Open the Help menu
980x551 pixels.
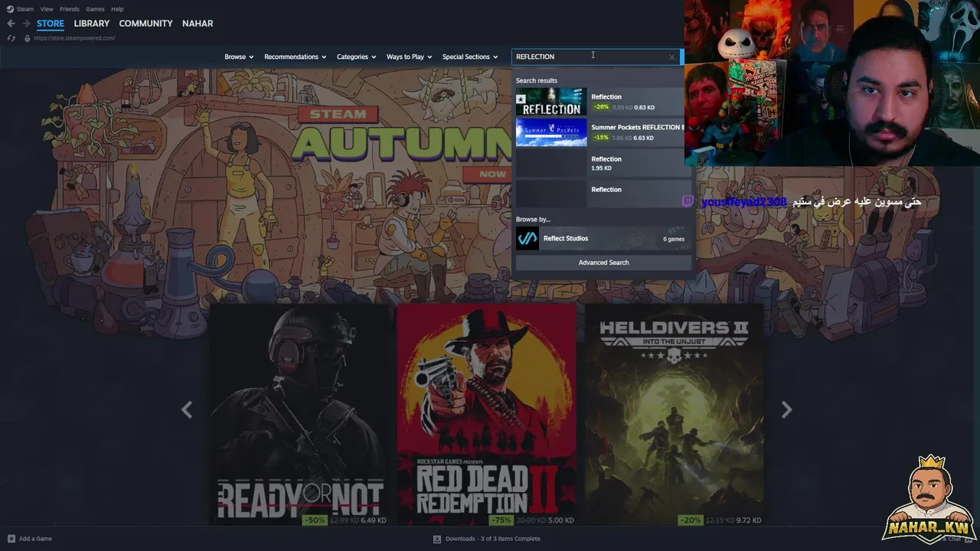click(117, 9)
